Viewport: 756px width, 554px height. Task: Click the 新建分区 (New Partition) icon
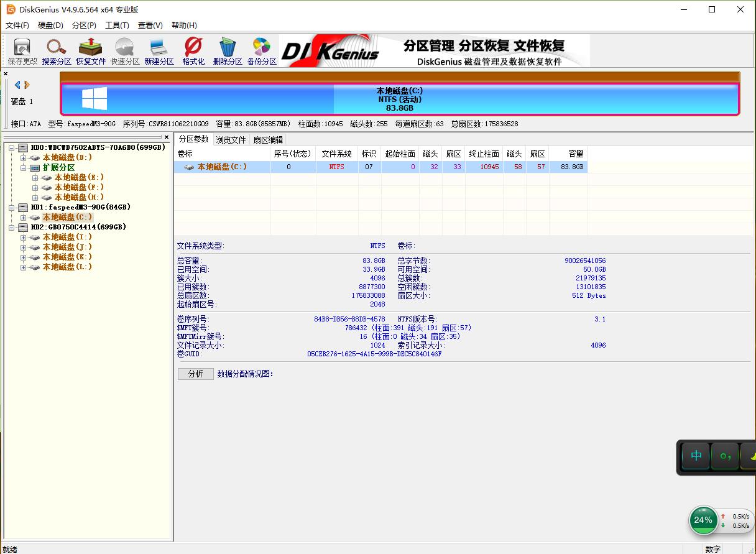(159, 50)
